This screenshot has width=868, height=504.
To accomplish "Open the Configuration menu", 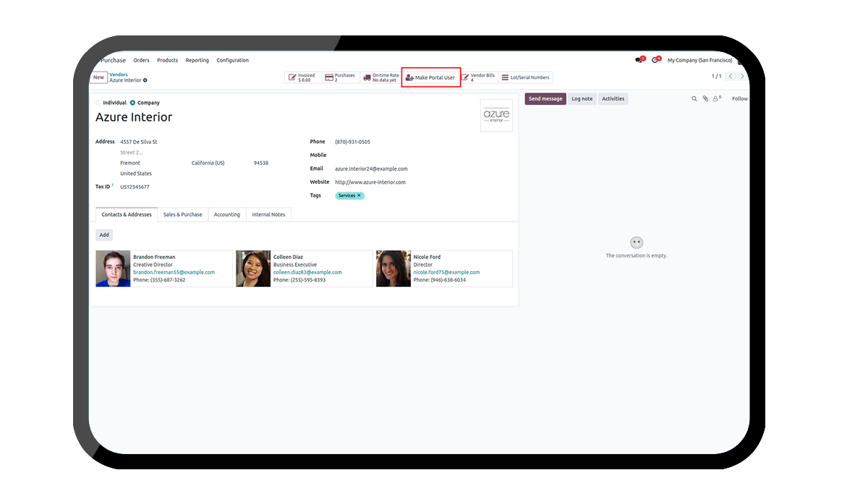I will pyautogui.click(x=232, y=61).
